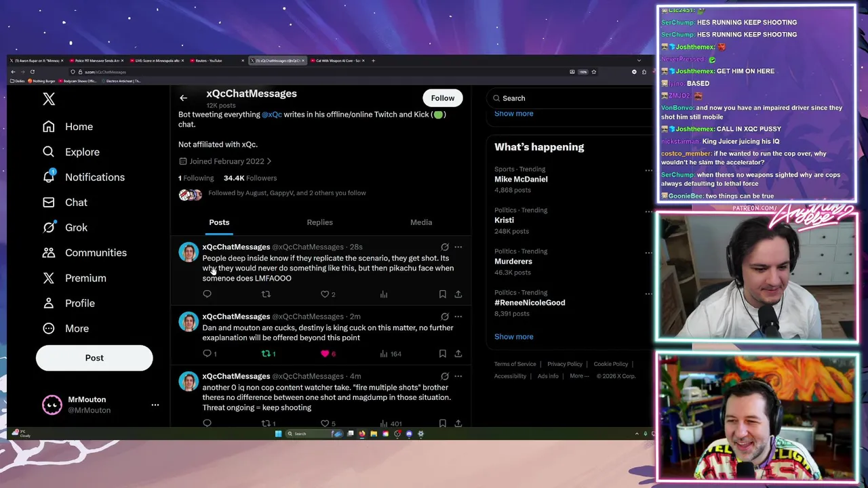Open #ReneeNicoleGood trending topic
This screenshot has height=488, width=868.
(530, 303)
